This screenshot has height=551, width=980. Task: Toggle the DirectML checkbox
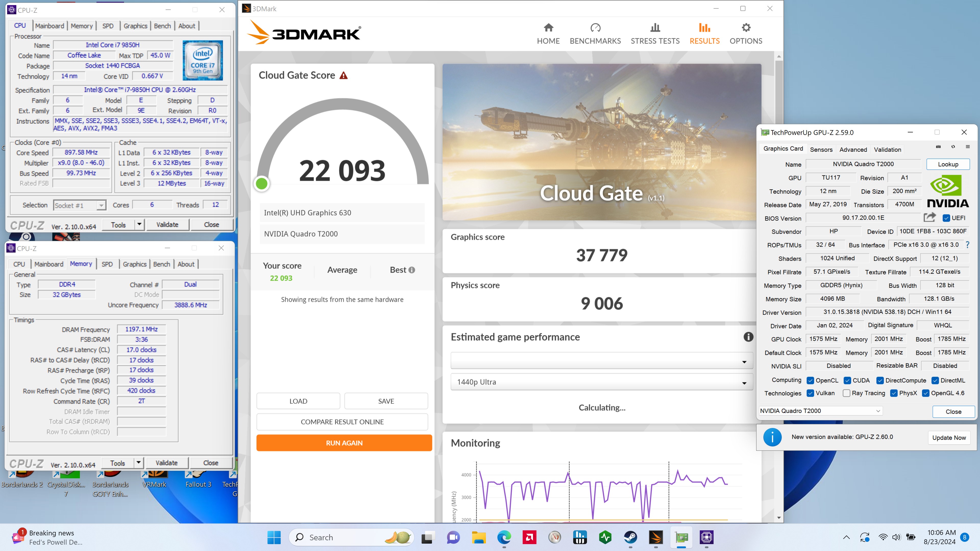[935, 381]
